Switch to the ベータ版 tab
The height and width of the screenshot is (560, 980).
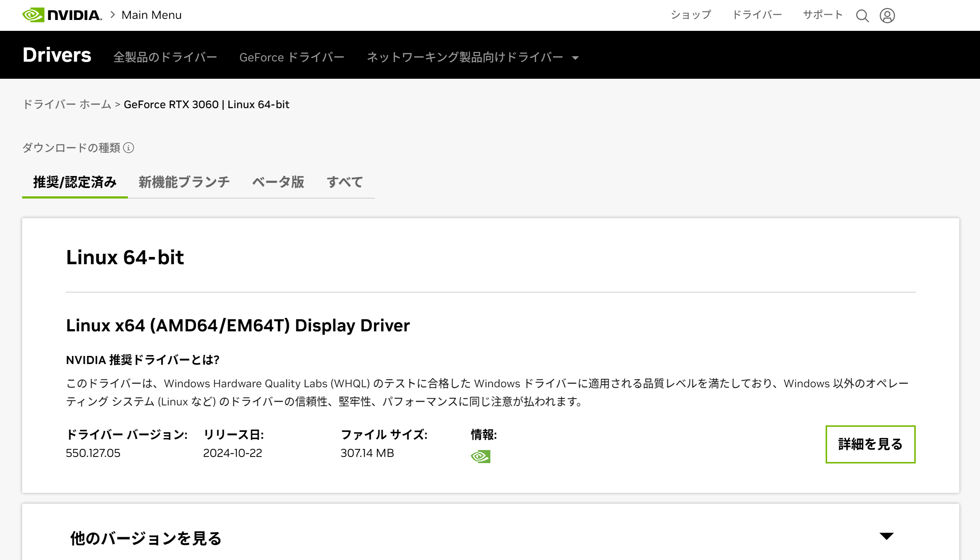click(278, 182)
